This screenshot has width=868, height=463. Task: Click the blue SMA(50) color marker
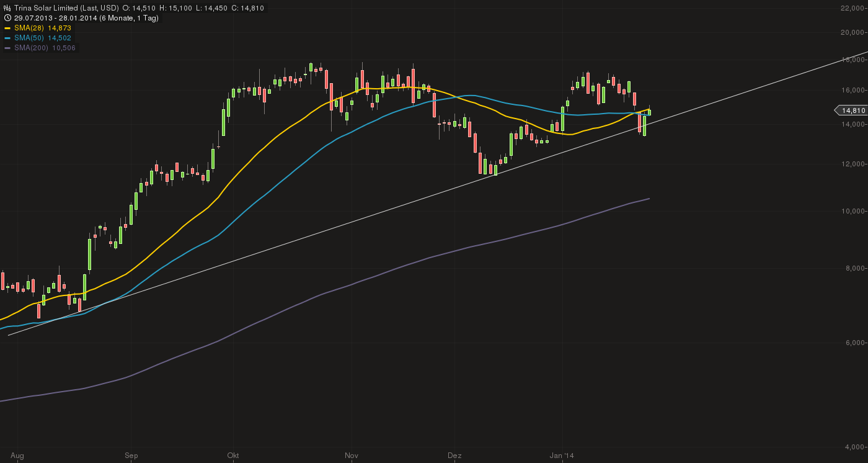coord(7,38)
